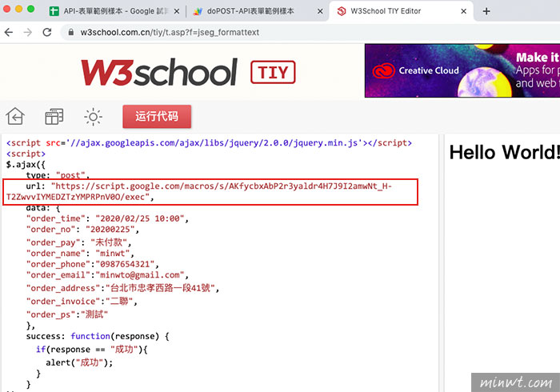
Task: Click the jquery.min.js script src line
Action: tap(210, 143)
